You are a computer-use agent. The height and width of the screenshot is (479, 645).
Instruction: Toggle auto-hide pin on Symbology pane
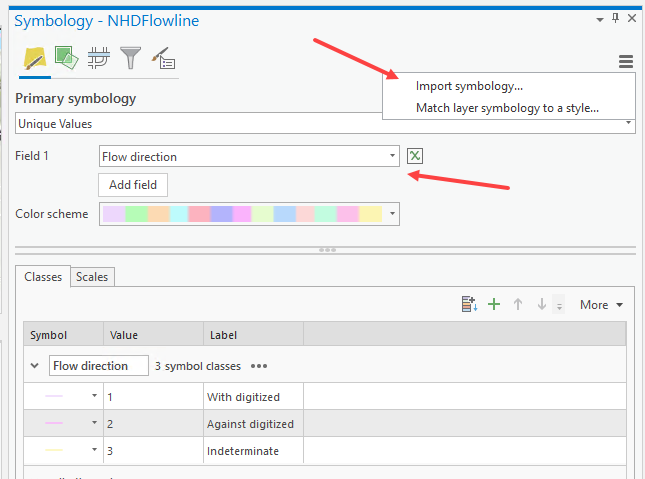[x=615, y=18]
